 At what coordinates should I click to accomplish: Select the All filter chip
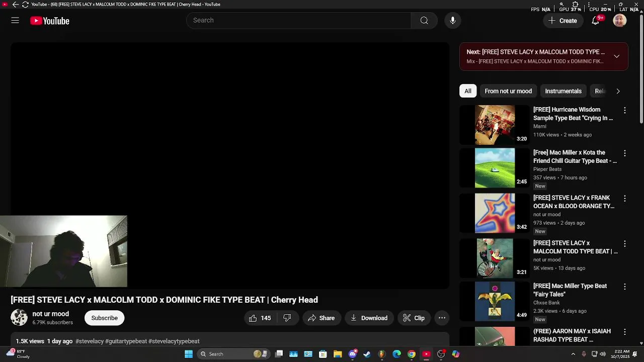[468, 91]
